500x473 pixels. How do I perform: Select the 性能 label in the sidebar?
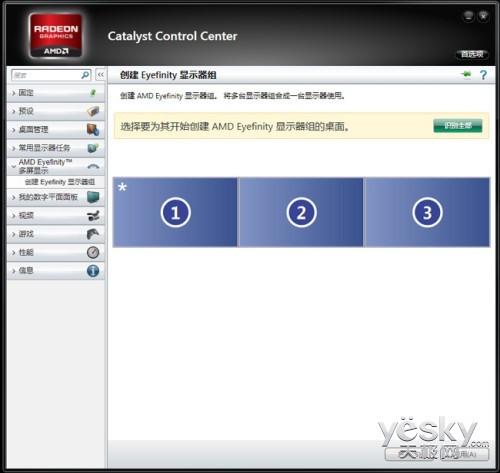[26, 252]
